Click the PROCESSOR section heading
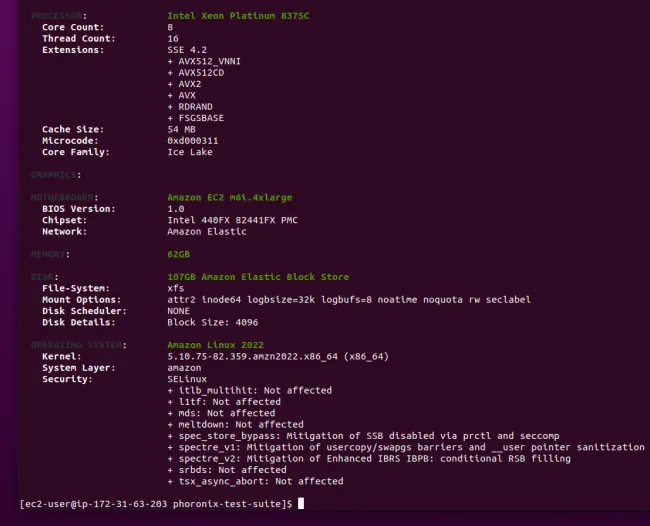 point(58,16)
